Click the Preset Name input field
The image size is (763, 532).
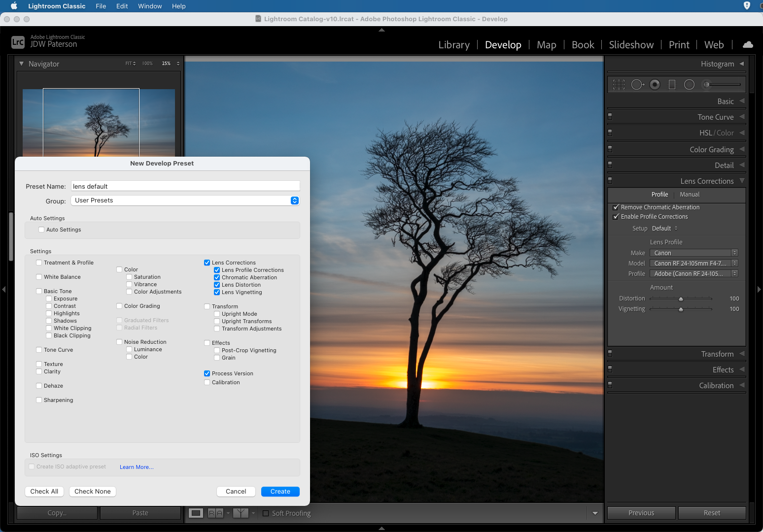pyautogui.click(x=185, y=186)
